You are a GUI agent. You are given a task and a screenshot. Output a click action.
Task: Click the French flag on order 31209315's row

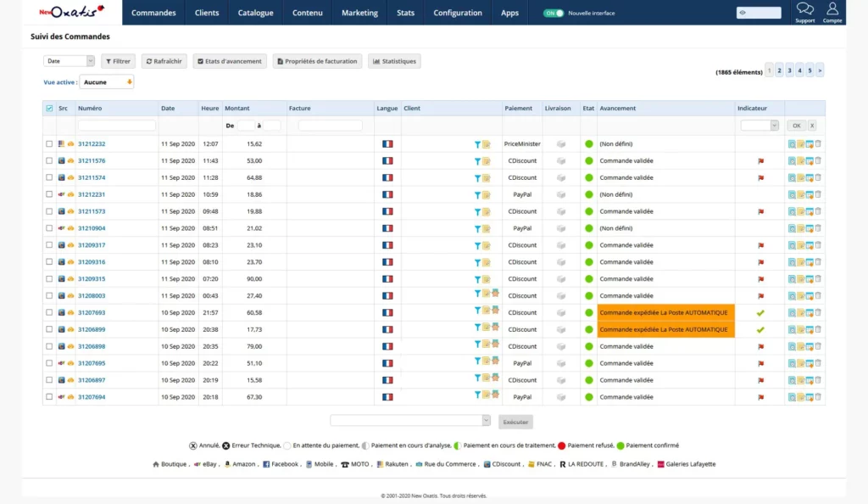(387, 279)
